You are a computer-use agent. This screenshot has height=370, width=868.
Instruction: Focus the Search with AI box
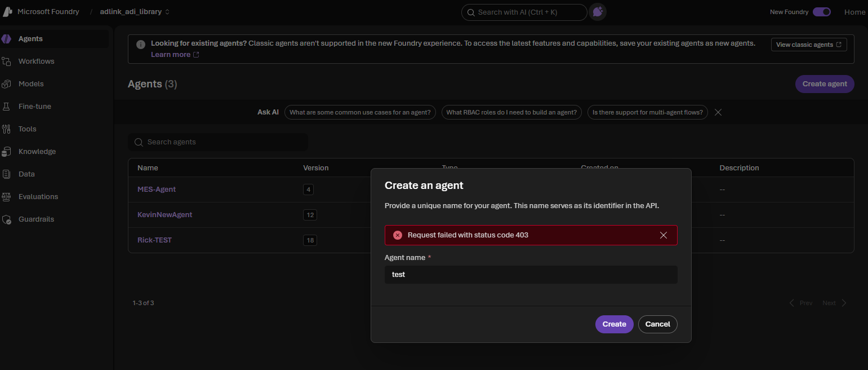coord(524,12)
